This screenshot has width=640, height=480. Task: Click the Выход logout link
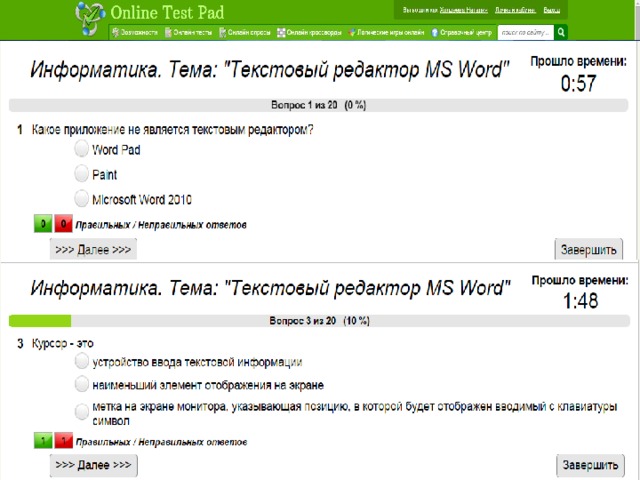551,10
